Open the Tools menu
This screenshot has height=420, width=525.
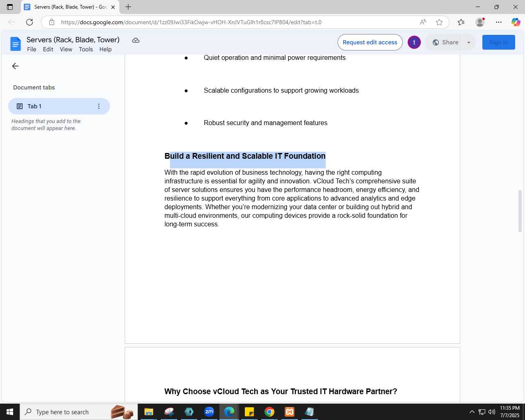[x=86, y=49]
